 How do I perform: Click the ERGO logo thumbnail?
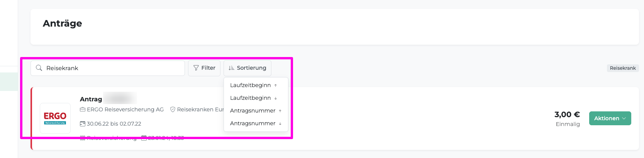55,118
